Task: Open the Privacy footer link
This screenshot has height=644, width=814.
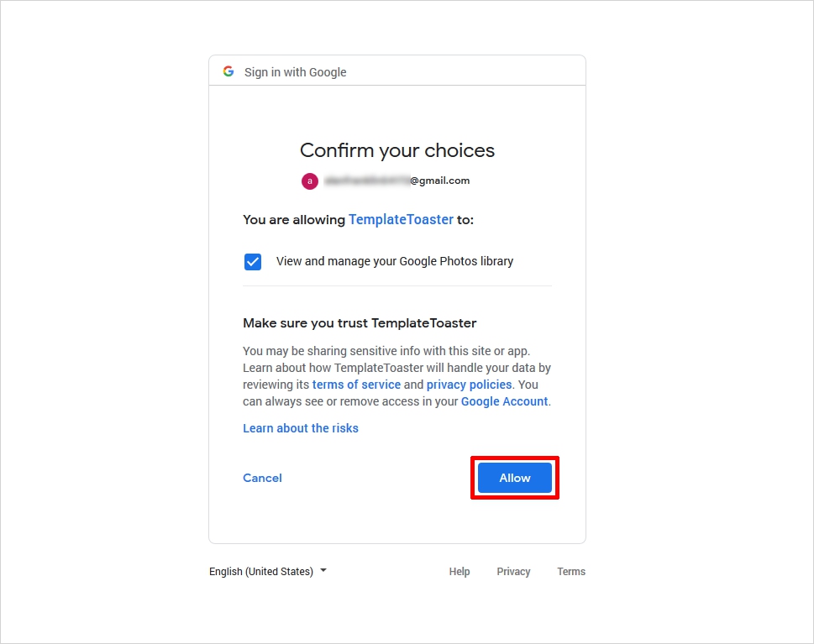Action: [x=513, y=571]
